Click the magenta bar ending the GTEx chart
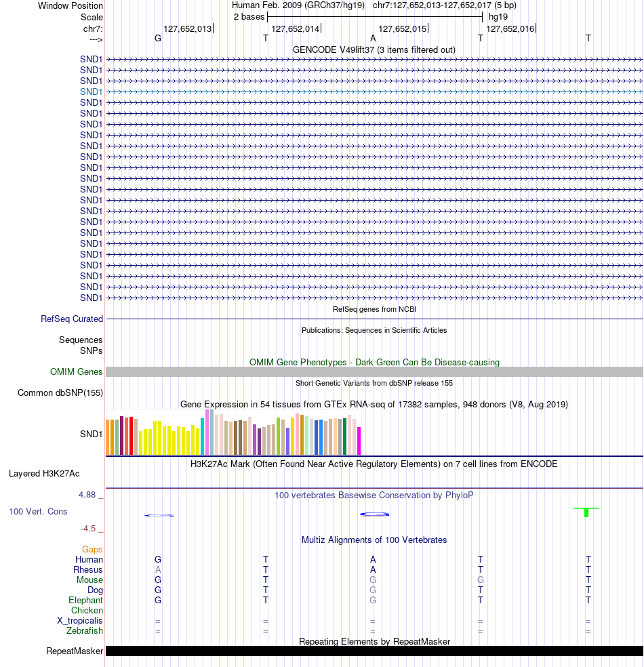 coord(359,441)
